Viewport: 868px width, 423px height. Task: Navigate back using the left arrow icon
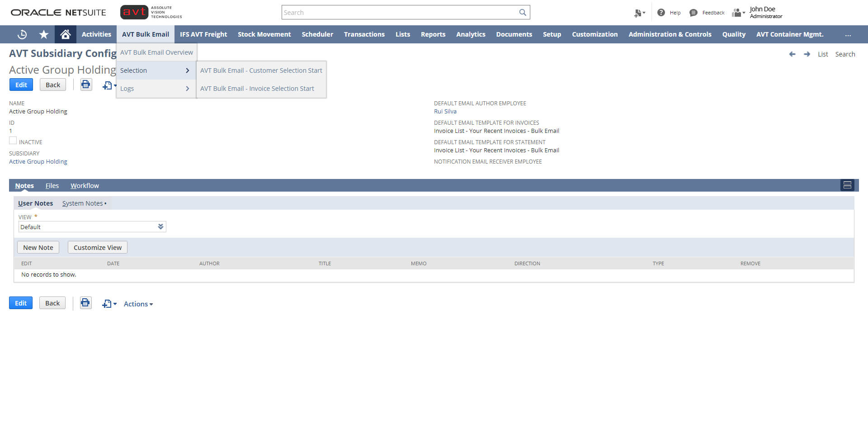[792, 54]
